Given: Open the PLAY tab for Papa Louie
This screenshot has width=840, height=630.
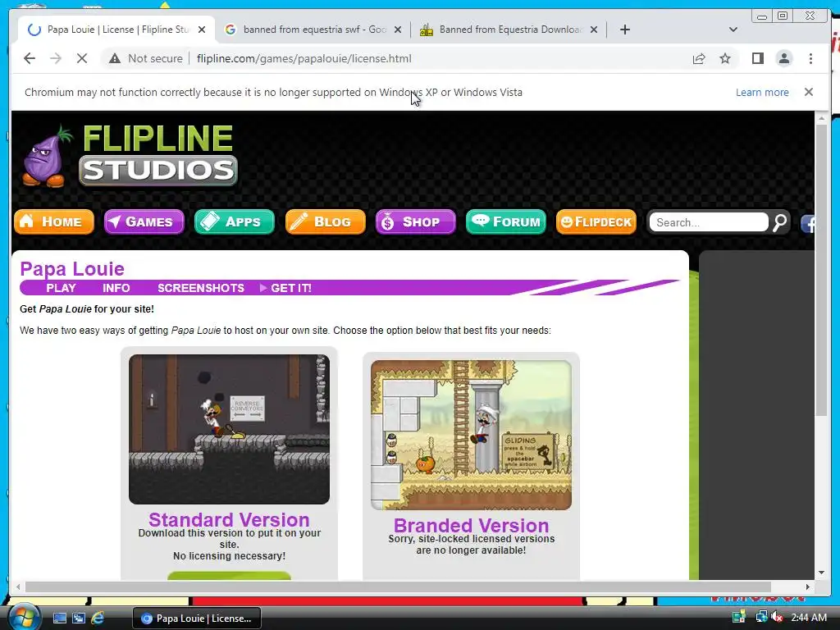Looking at the screenshot, I should point(61,288).
